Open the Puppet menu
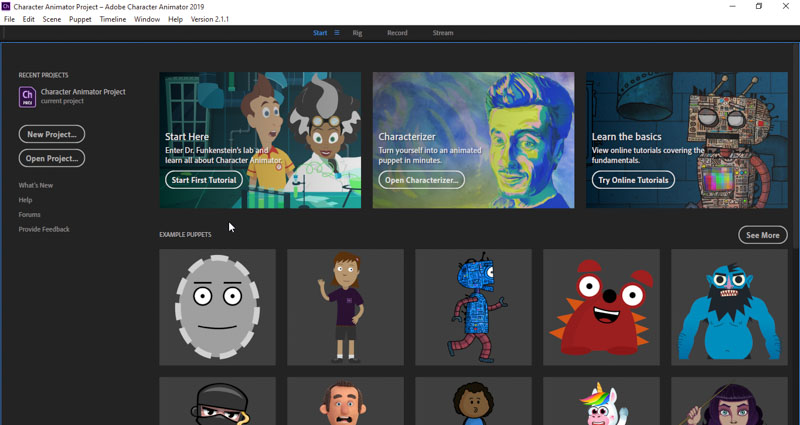 click(x=80, y=19)
